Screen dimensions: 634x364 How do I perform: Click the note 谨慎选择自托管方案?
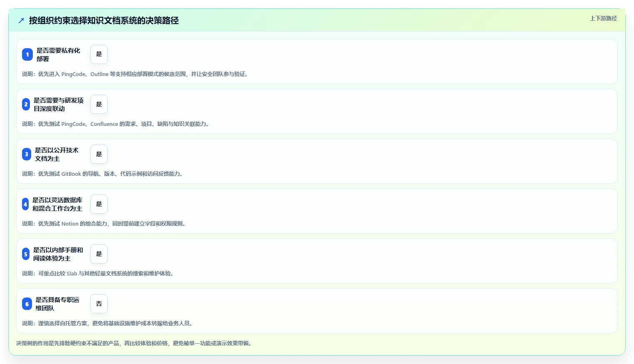[108, 323]
